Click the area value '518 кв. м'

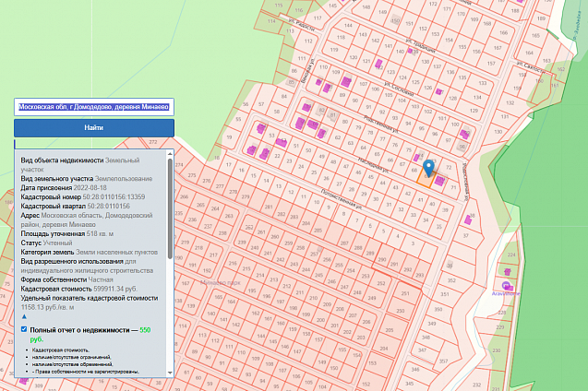100,233
